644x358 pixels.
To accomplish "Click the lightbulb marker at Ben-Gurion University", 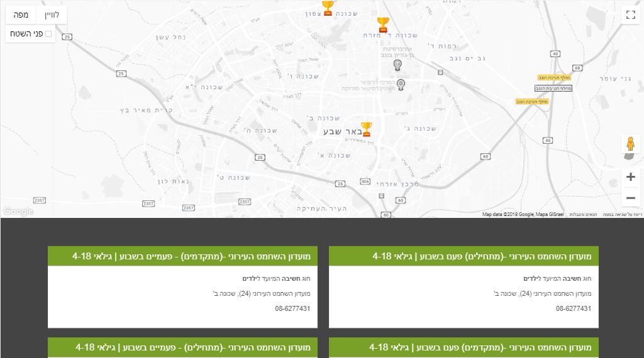I will (x=397, y=64).
